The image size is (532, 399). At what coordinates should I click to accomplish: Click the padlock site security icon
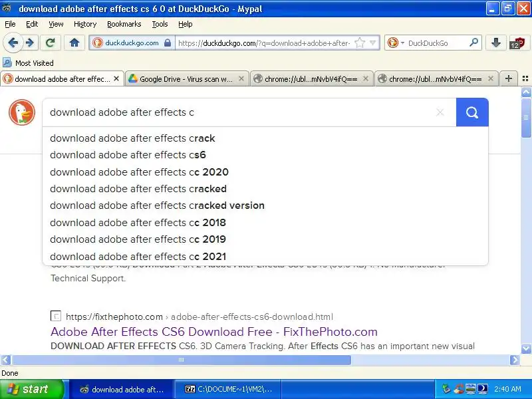click(168, 43)
